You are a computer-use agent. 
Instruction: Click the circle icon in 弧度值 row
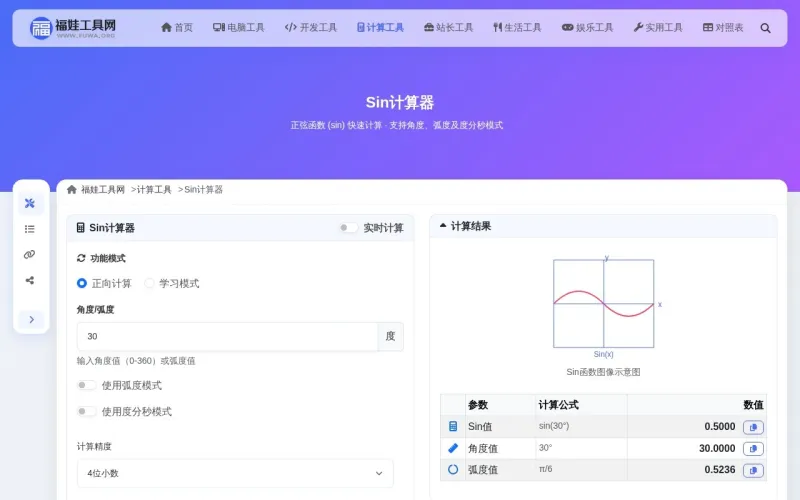(453, 469)
